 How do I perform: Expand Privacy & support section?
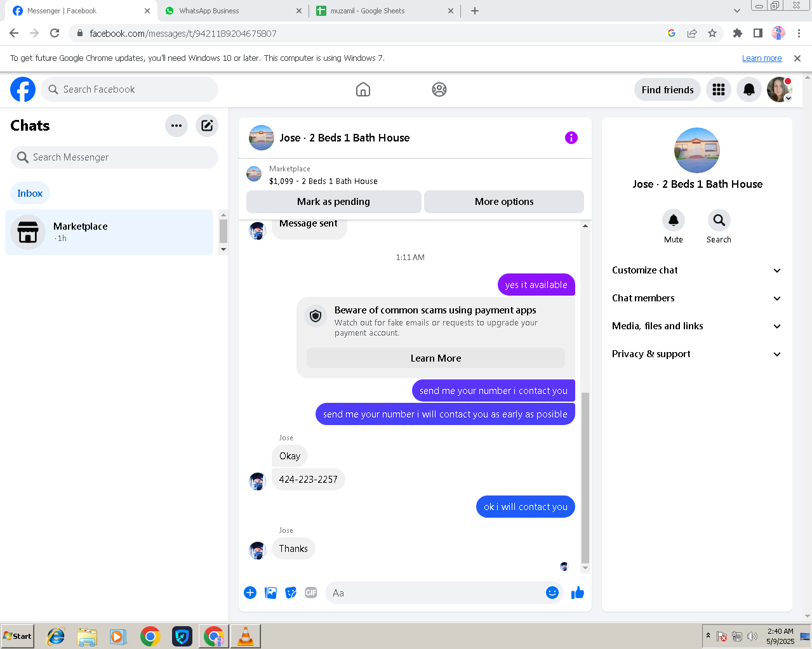[696, 354]
